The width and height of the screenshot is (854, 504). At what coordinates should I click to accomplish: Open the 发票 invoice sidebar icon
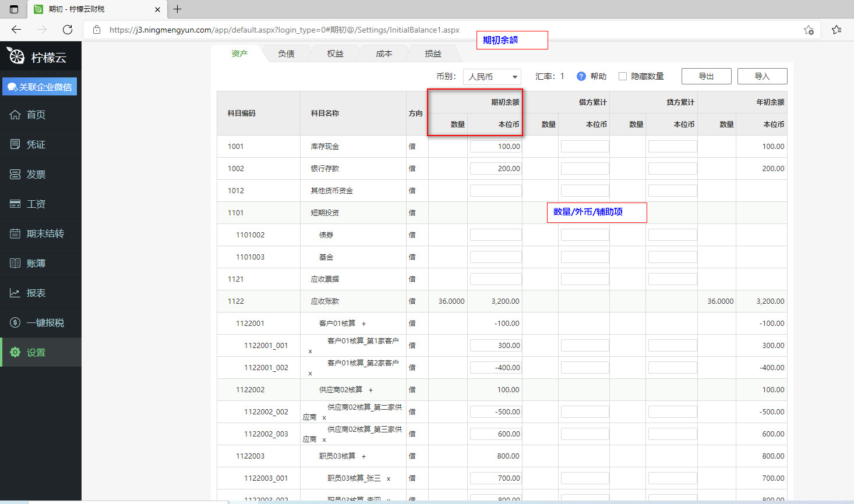tap(15, 174)
